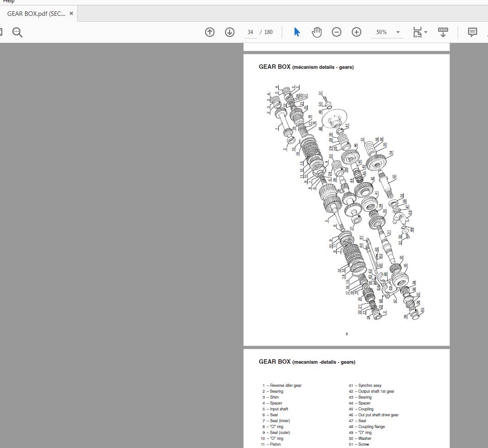
Task: Click the '44 – Spacer' entry
Action: [360, 403]
